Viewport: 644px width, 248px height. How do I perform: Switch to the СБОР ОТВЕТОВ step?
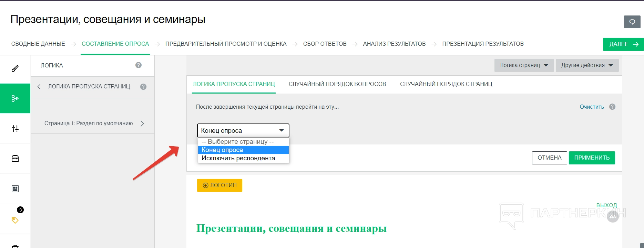tap(325, 44)
